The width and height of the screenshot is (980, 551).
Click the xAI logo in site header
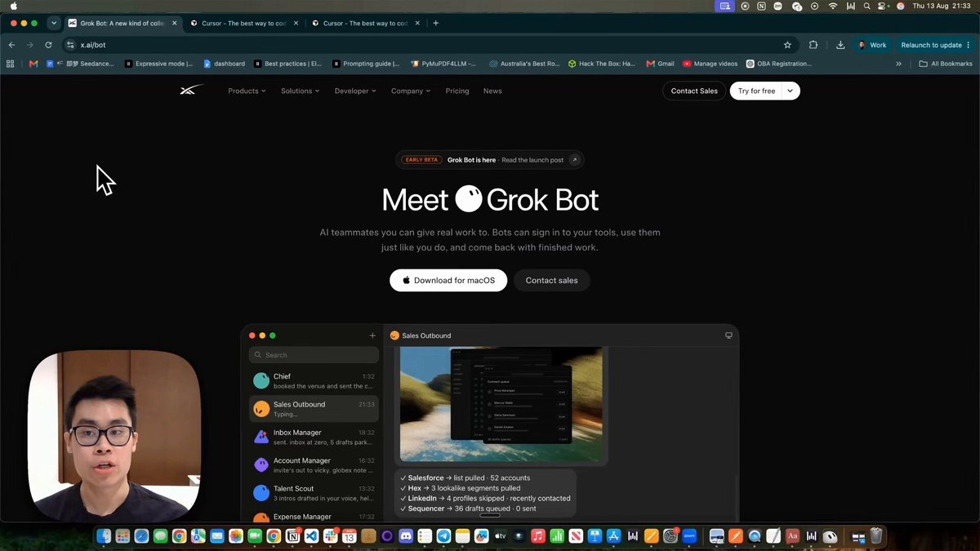(x=191, y=91)
